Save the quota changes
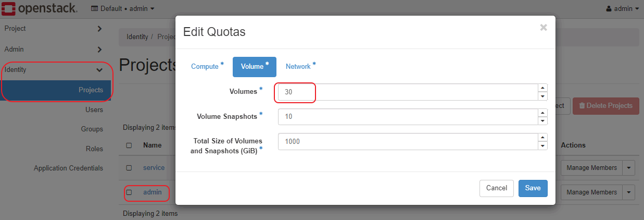This screenshot has width=644, height=220. point(533,188)
